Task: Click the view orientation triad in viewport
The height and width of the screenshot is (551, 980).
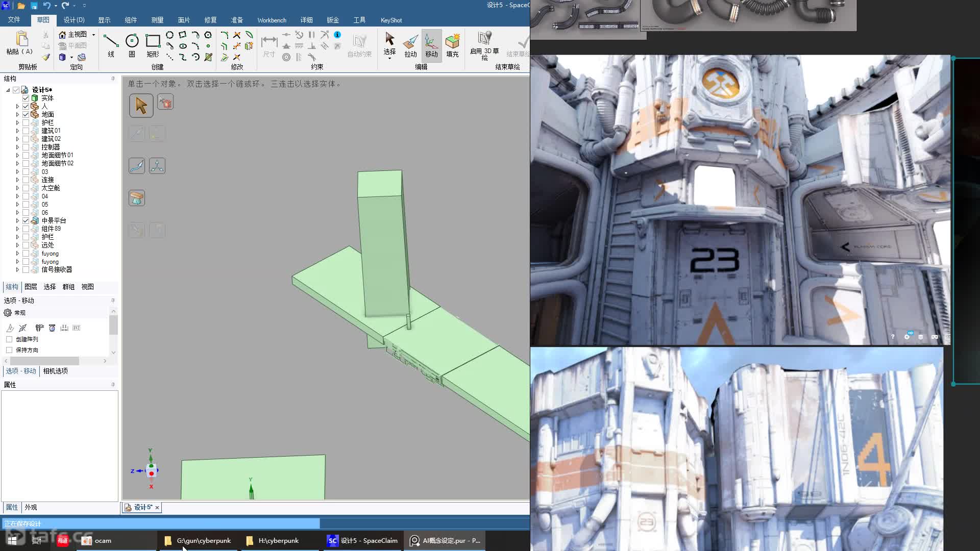Action: click(x=151, y=469)
